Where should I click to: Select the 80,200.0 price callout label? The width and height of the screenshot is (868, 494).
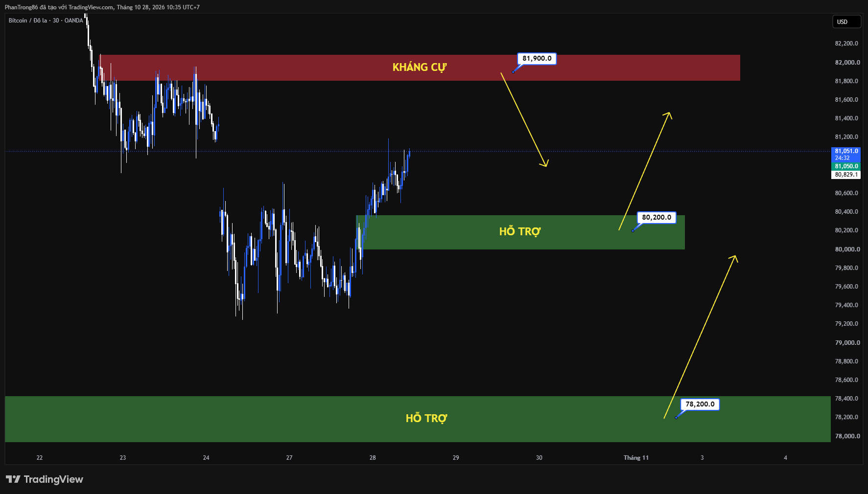click(x=657, y=218)
